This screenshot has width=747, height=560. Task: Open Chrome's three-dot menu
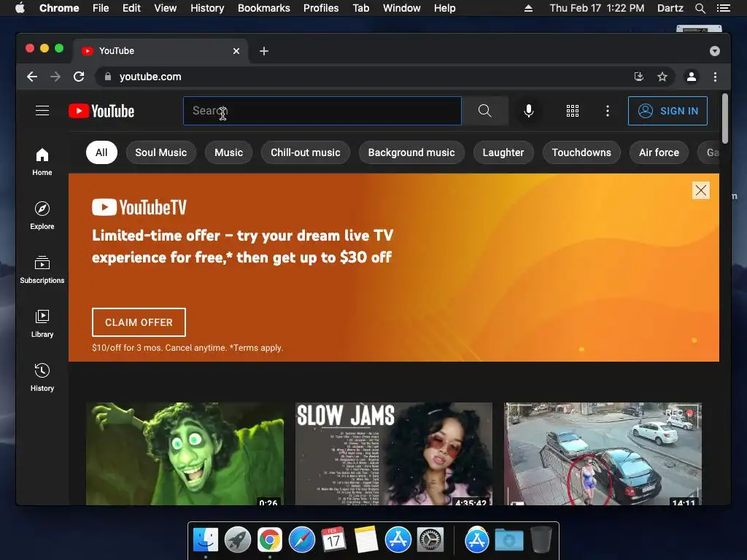715,77
